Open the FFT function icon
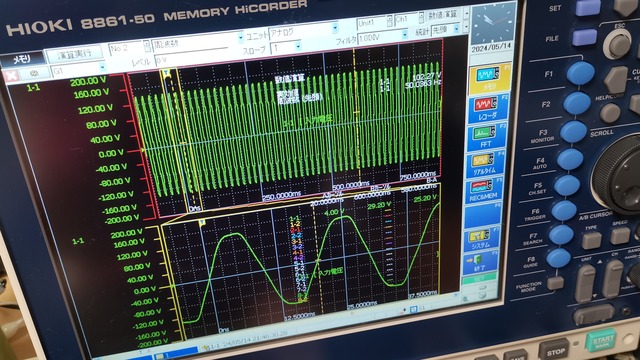 [x=486, y=138]
